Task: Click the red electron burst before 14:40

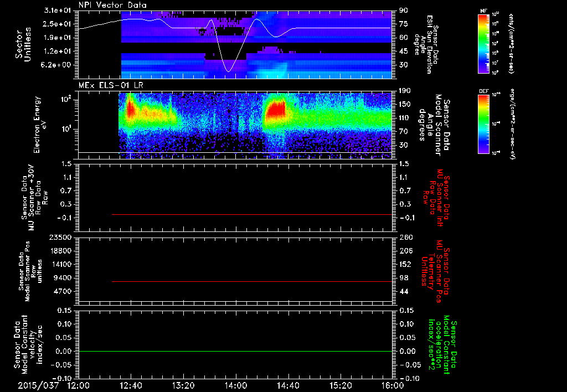Action: [x=276, y=110]
